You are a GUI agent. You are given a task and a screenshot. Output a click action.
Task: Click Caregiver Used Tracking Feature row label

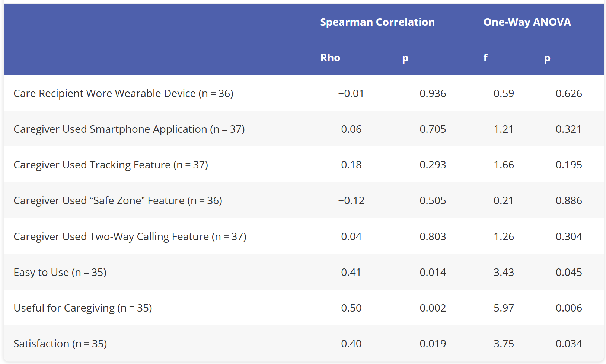click(111, 165)
